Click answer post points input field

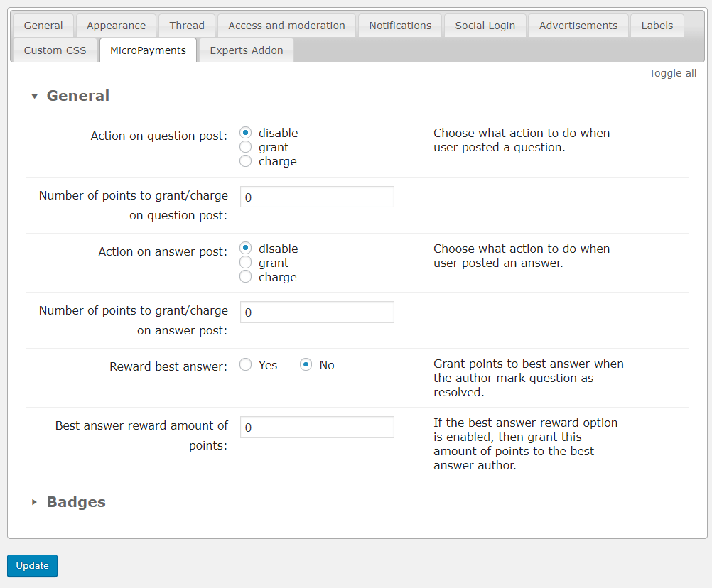(317, 312)
